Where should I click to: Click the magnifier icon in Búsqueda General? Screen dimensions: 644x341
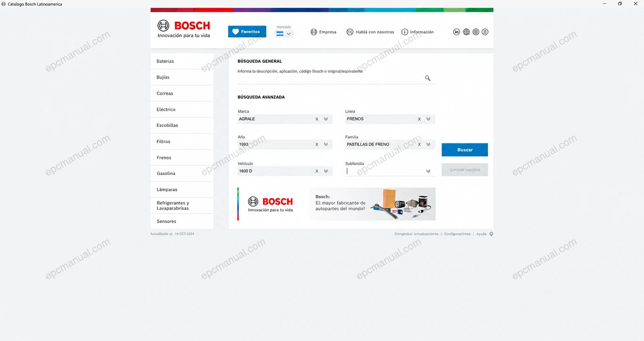pyautogui.click(x=428, y=78)
